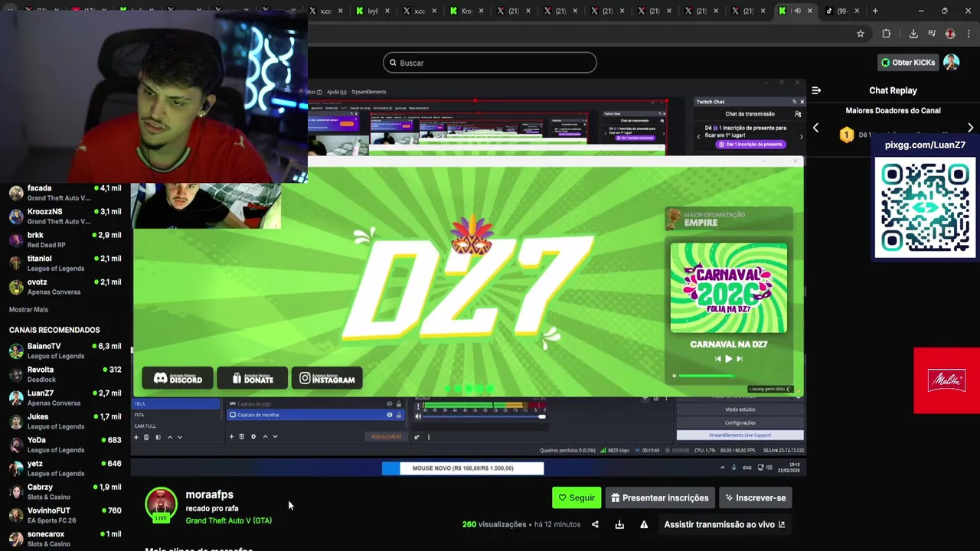Download the clip with download icon
The width and height of the screenshot is (980, 551).
click(619, 524)
